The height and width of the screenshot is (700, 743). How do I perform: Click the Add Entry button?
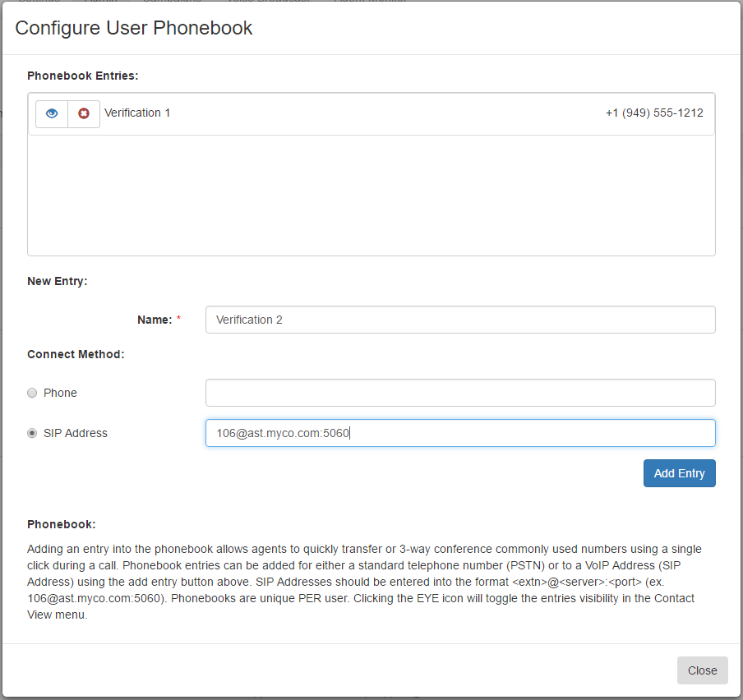(x=679, y=473)
